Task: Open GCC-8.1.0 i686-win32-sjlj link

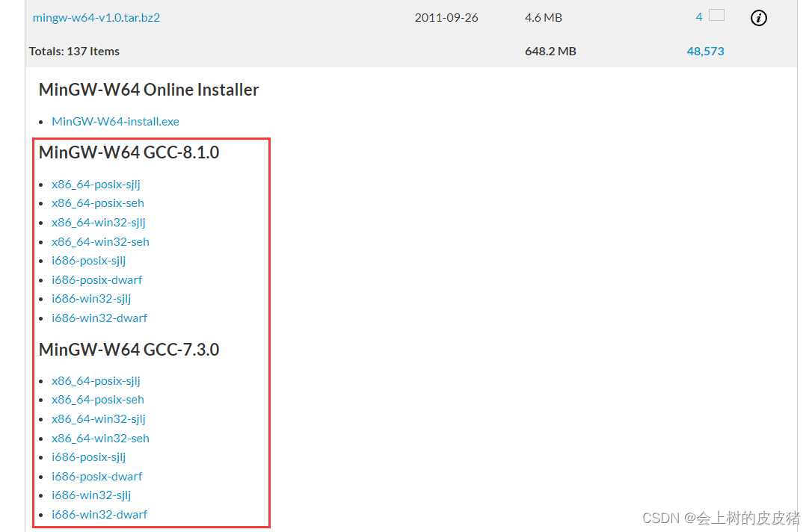Action: pyautogui.click(x=91, y=299)
